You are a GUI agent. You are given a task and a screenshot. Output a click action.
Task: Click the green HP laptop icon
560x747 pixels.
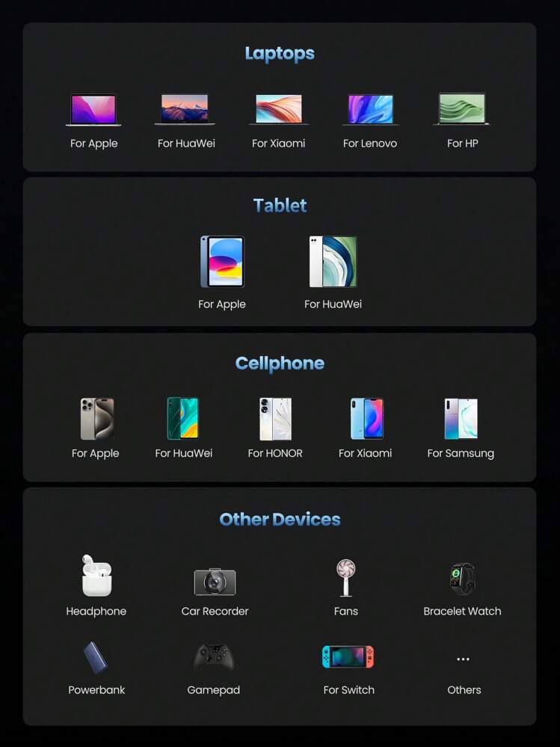coord(462,109)
